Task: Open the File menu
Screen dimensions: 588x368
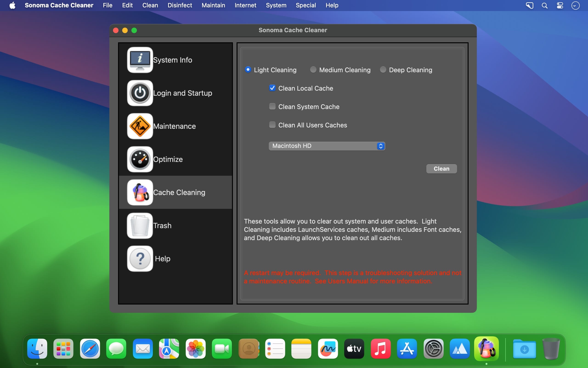Action: click(x=107, y=5)
